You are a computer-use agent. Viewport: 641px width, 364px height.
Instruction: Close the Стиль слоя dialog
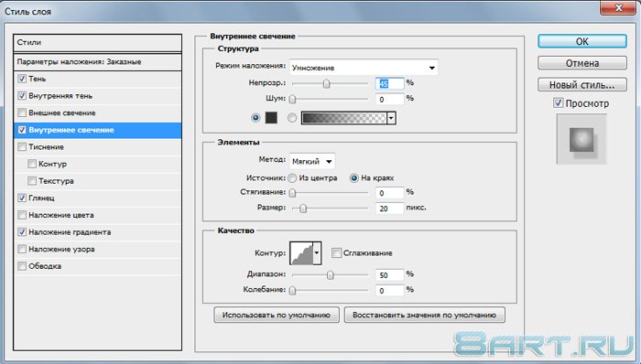coord(619,7)
